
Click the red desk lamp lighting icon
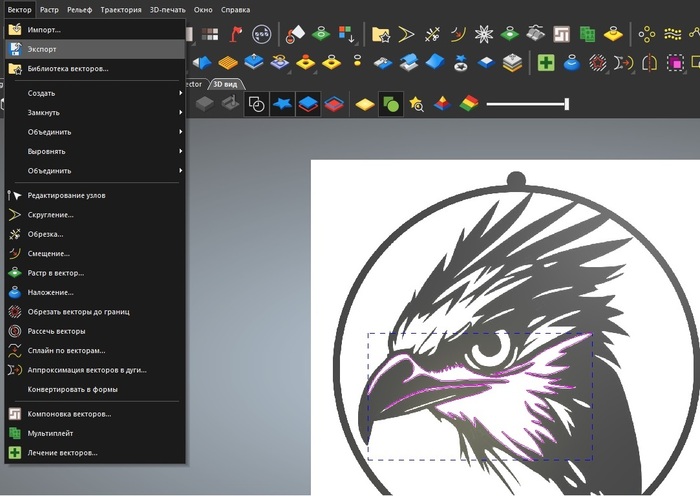(x=235, y=34)
